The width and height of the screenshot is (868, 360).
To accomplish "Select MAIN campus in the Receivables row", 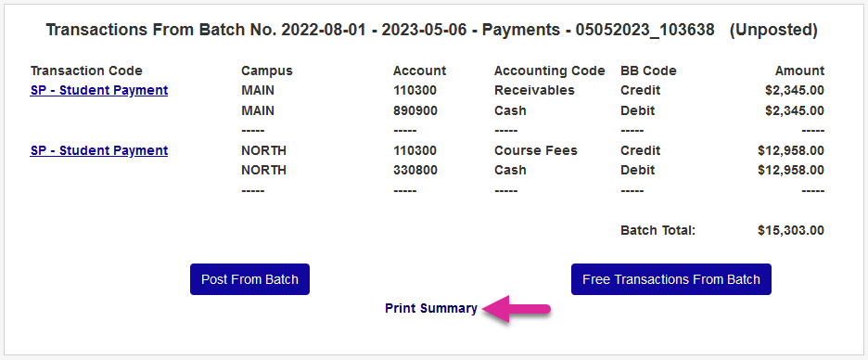I will coord(258,90).
